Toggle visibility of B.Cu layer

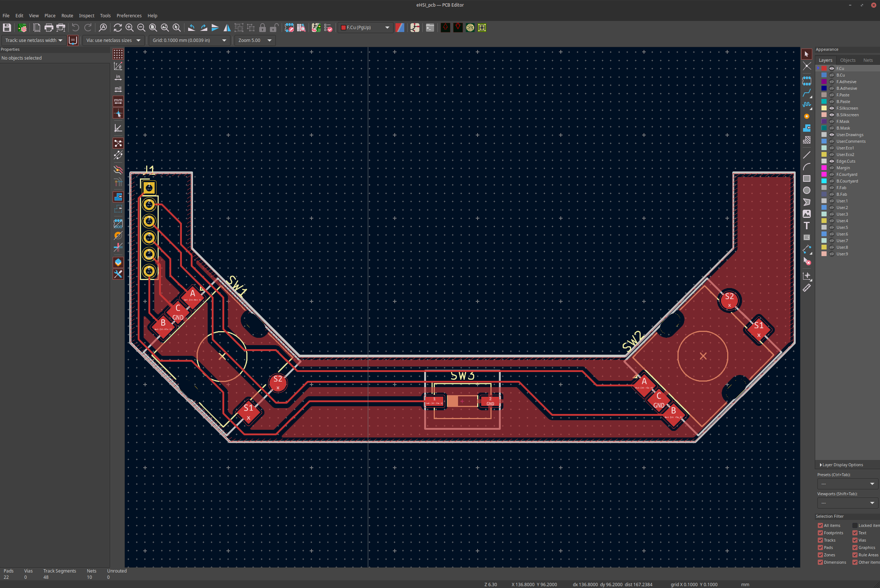pyautogui.click(x=832, y=75)
